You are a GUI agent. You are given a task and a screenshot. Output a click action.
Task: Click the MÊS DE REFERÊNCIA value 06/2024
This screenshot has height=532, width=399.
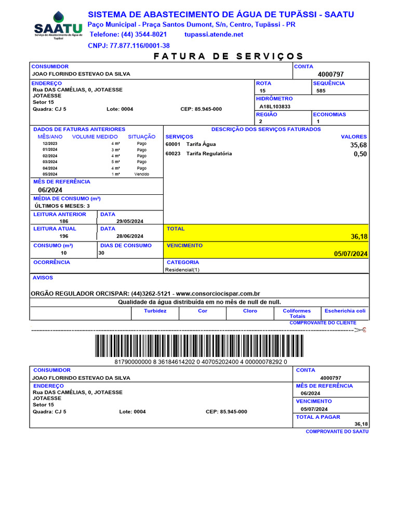(x=50, y=190)
